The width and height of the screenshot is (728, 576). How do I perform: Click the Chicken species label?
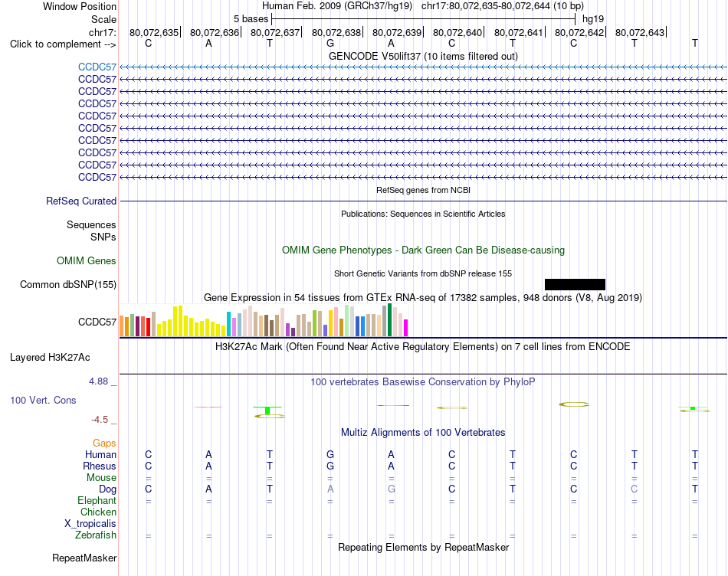coord(98,512)
